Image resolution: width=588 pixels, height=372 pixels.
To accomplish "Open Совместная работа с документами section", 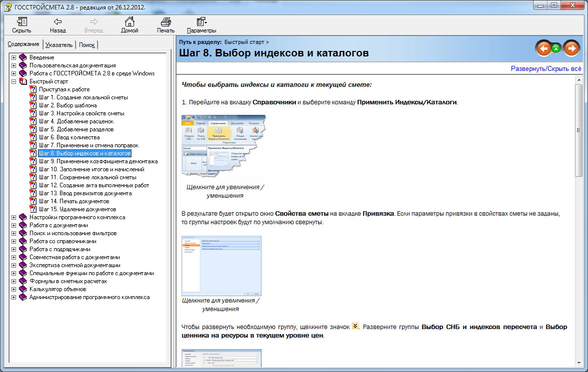I will click(74, 257).
